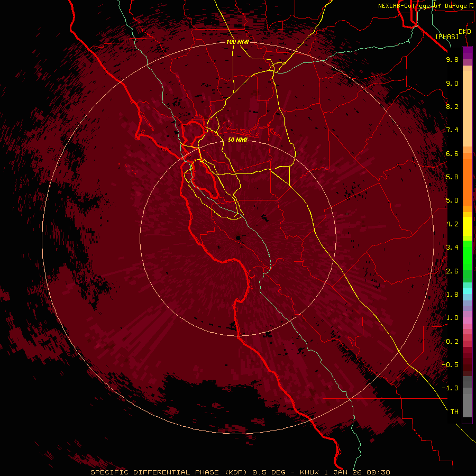Click the 7.4 scale value
The width and height of the screenshot is (476, 476).
[452, 130]
